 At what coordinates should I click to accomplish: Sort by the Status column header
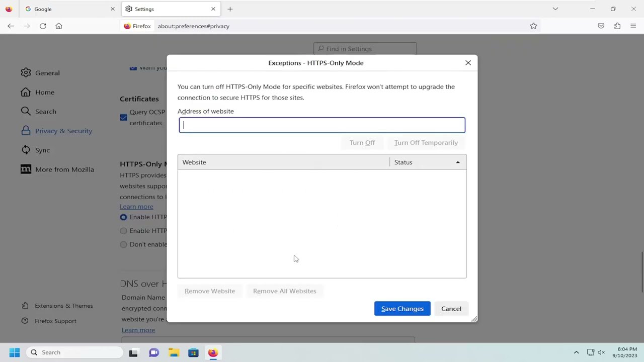428,162
